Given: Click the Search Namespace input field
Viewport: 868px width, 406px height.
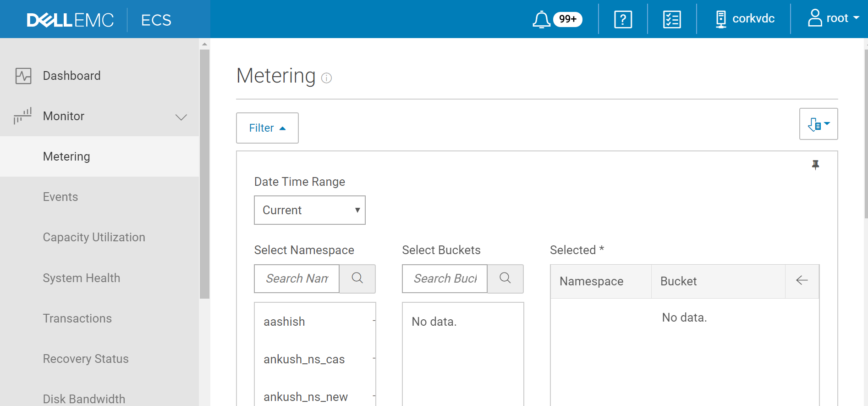Looking at the screenshot, I should tap(297, 278).
